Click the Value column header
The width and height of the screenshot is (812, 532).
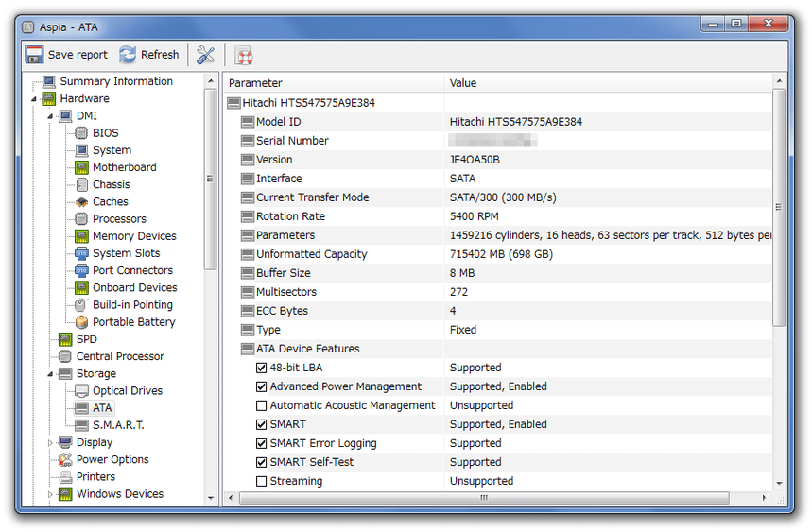pos(608,83)
